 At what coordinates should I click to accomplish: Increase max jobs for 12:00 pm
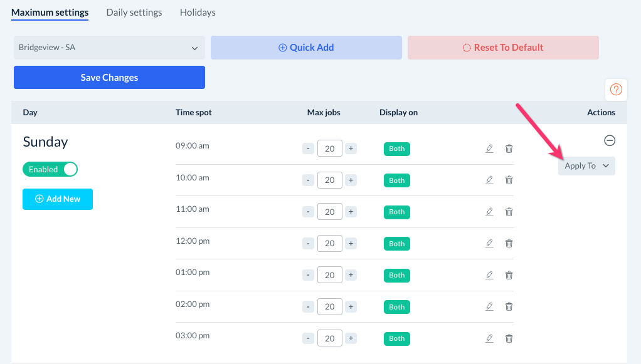click(x=351, y=244)
